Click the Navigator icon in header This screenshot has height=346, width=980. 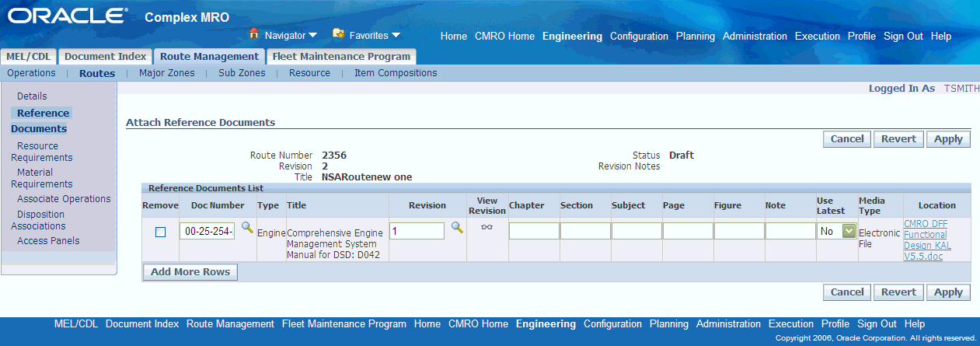(x=254, y=34)
